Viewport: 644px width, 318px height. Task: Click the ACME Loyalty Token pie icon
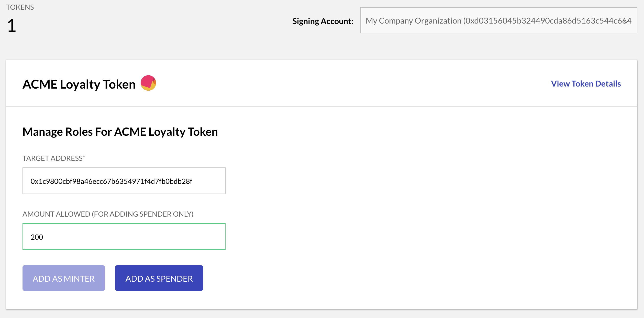[148, 83]
